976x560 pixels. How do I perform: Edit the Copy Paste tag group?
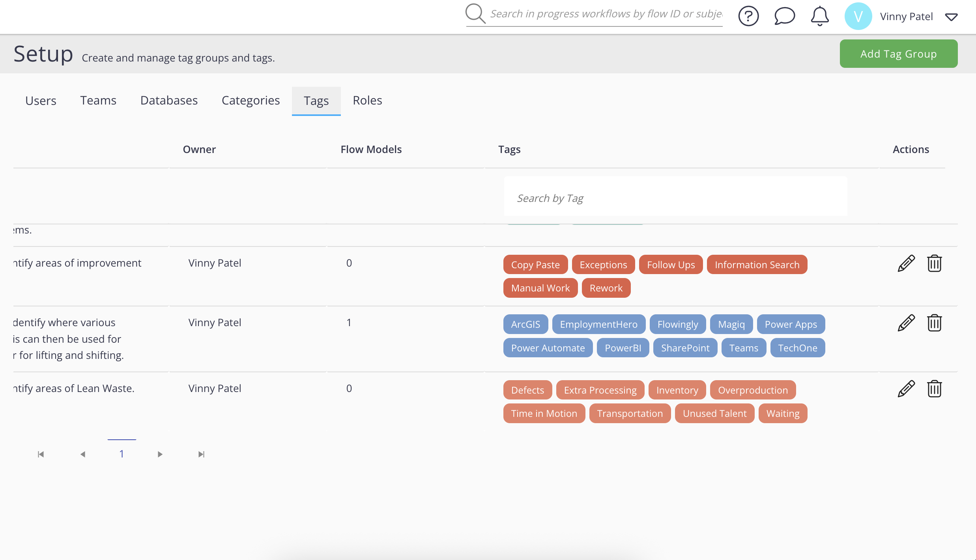click(x=906, y=263)
